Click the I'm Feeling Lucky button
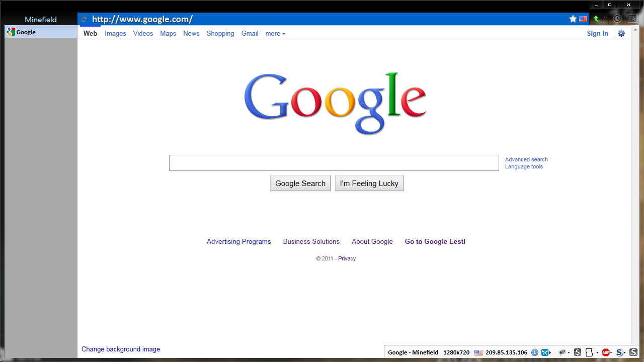Screen dimensions: 644x362 (369, 183)
